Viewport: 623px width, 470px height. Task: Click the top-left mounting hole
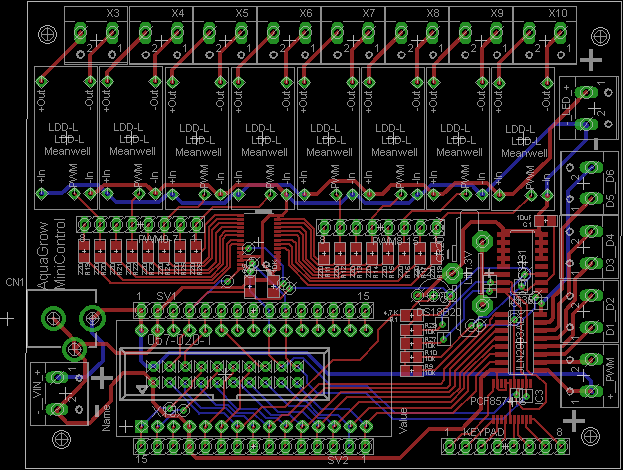[47, 34]
